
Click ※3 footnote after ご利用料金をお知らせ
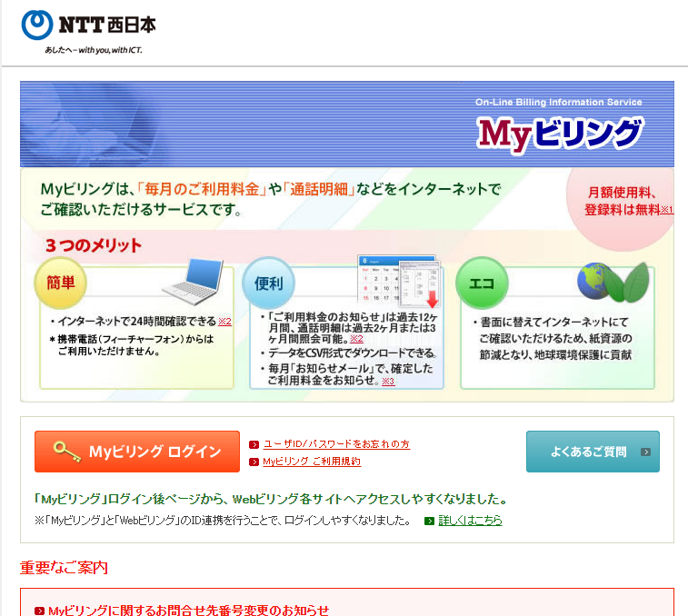point(388,381)
